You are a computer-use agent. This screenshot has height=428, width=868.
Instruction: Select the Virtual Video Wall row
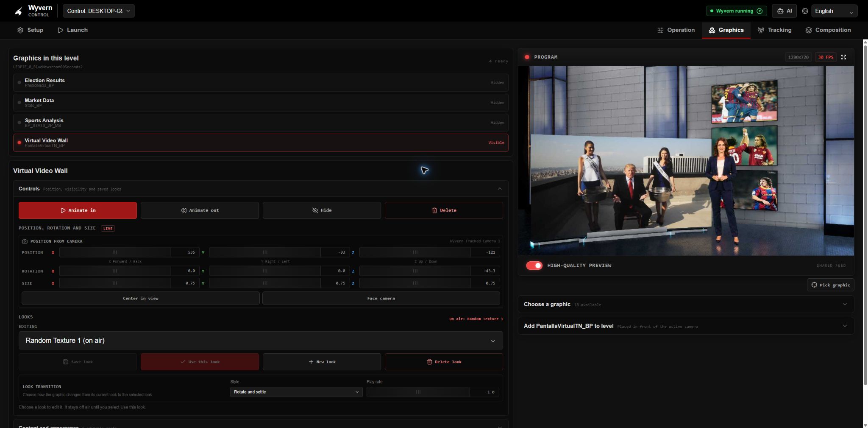[x=261, y=143]
